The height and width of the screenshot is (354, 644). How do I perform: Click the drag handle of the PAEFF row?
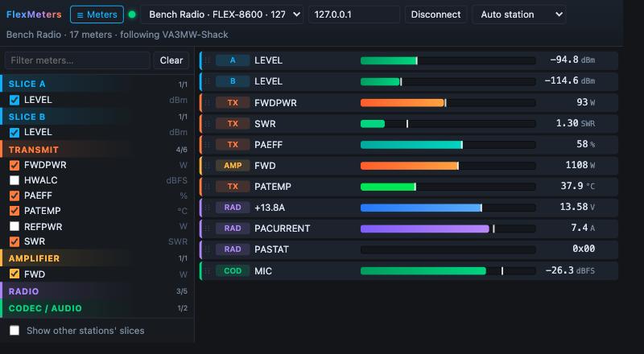tap(208, 145)
